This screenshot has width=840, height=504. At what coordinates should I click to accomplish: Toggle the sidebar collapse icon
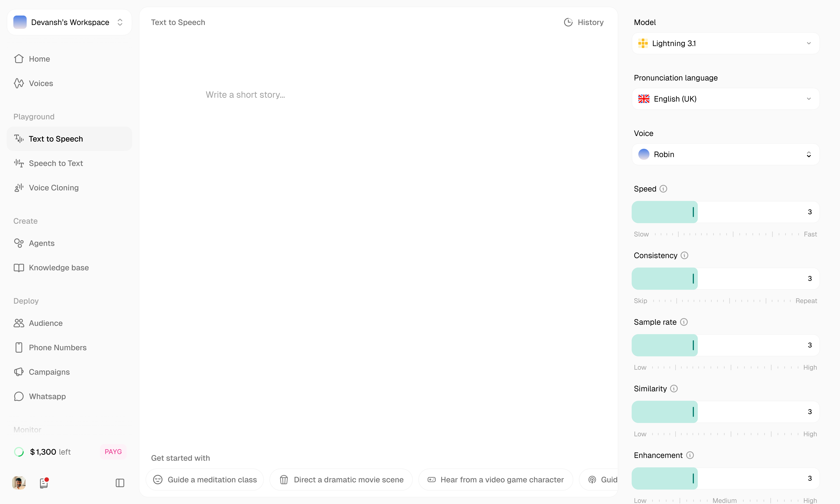[x=120, y=483]
